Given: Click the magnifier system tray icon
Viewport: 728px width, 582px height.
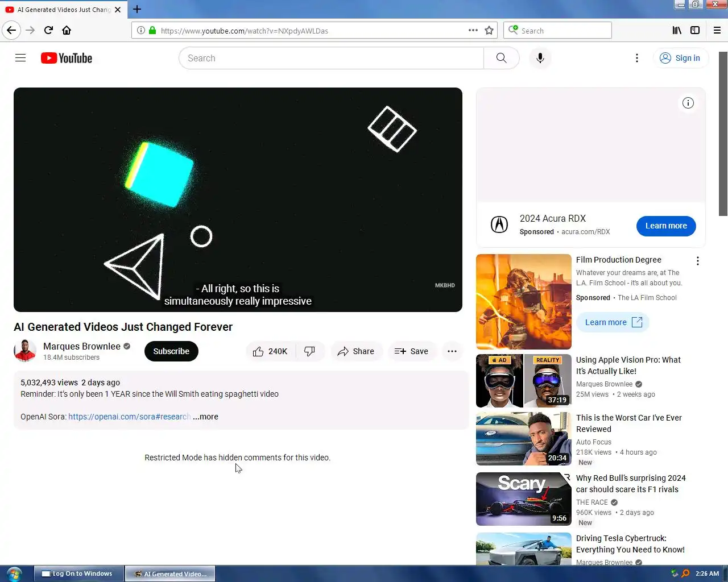Looking at the screenshot, I should [x=685, y=573].
